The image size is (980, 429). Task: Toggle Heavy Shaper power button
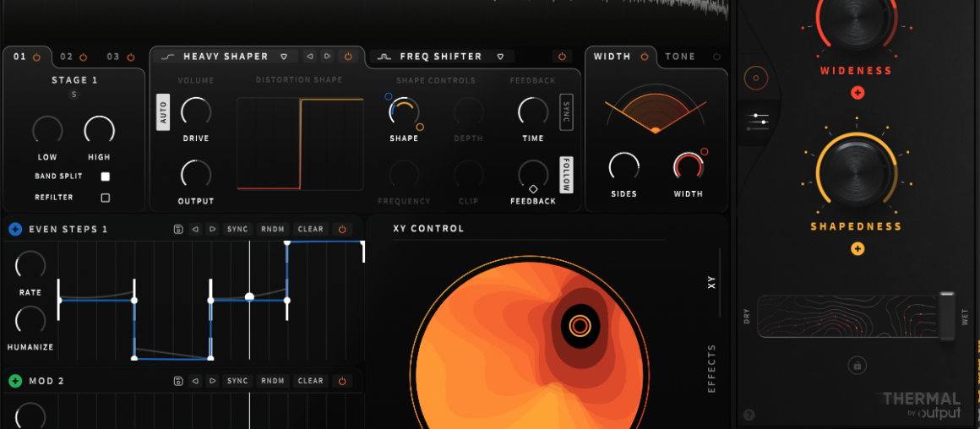click(348, 57)
